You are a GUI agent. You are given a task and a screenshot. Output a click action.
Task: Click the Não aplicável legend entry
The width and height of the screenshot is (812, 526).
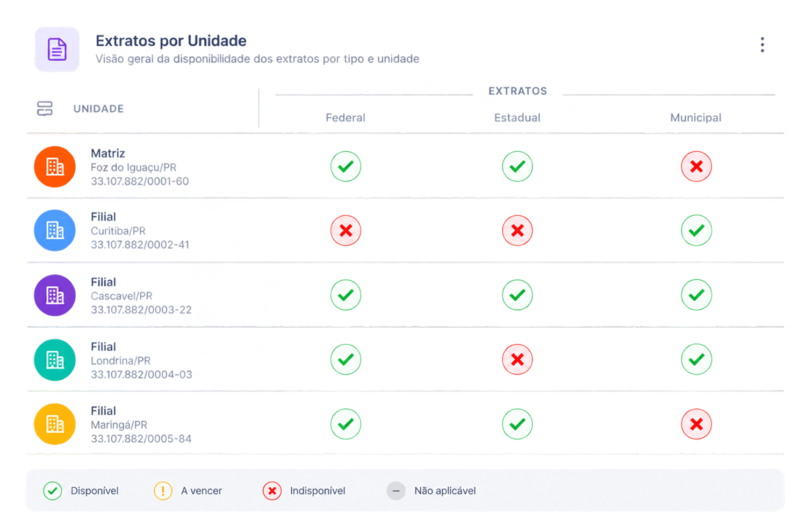[432, 491]
